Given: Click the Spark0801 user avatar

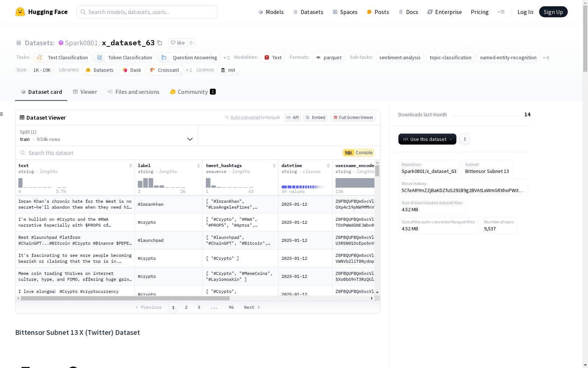Looking at the screenshot, I should click(x=61, y=43).
